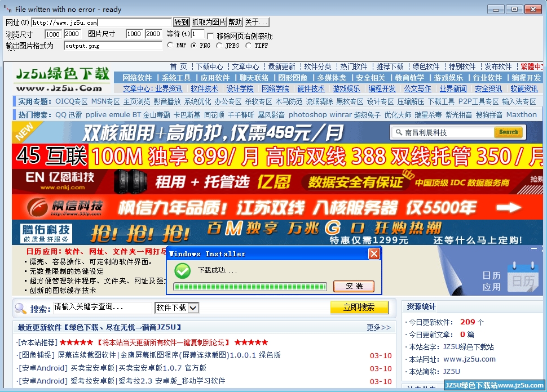
Task: Click the 209 daily updates count
Action: (x=467, y=322)
